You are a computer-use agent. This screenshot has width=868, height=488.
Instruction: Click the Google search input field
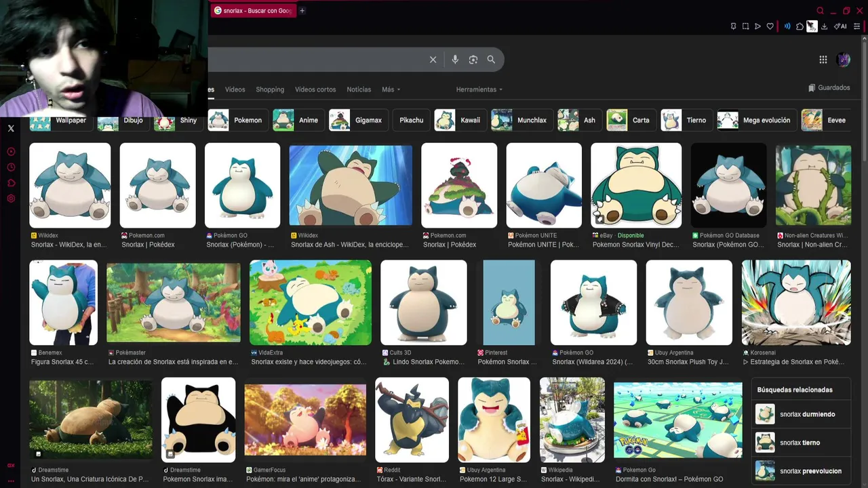tap(315, 60)
